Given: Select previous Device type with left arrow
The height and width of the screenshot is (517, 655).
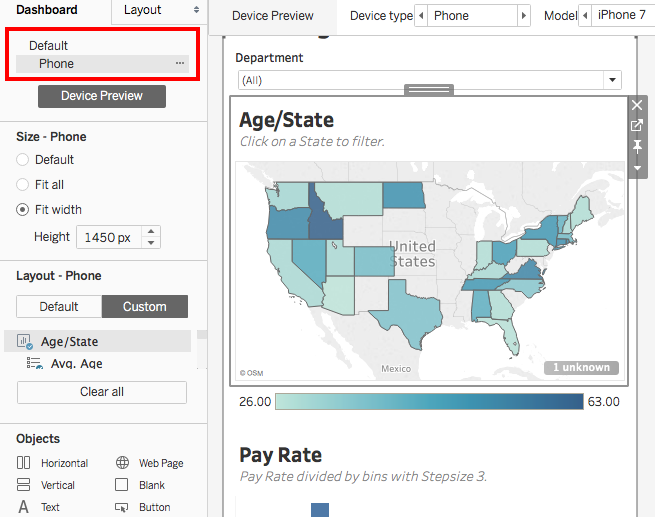Looking at the screenshot, I should (x=421, y=16).
